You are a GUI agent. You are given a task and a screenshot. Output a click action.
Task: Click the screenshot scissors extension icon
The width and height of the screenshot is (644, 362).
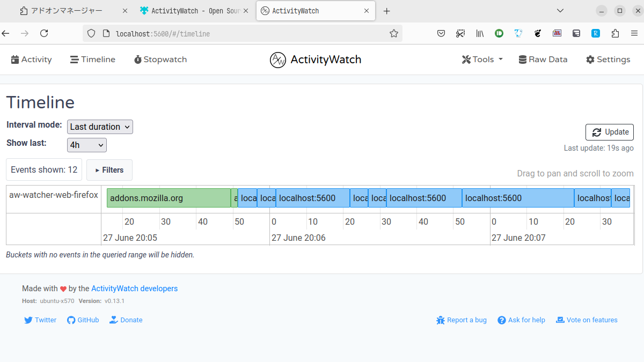[x=460, y=33]
